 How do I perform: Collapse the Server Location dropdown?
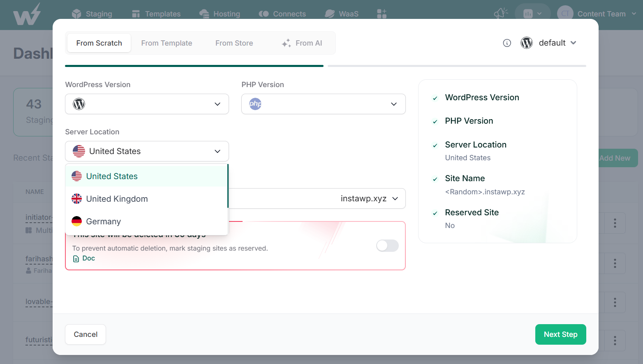click(x=147, y=151)
